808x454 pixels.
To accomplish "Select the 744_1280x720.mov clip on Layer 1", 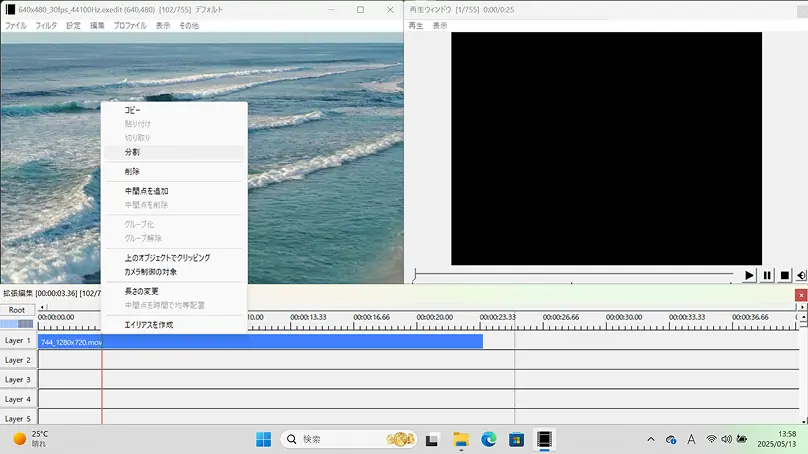I will (x=260, y=342).
